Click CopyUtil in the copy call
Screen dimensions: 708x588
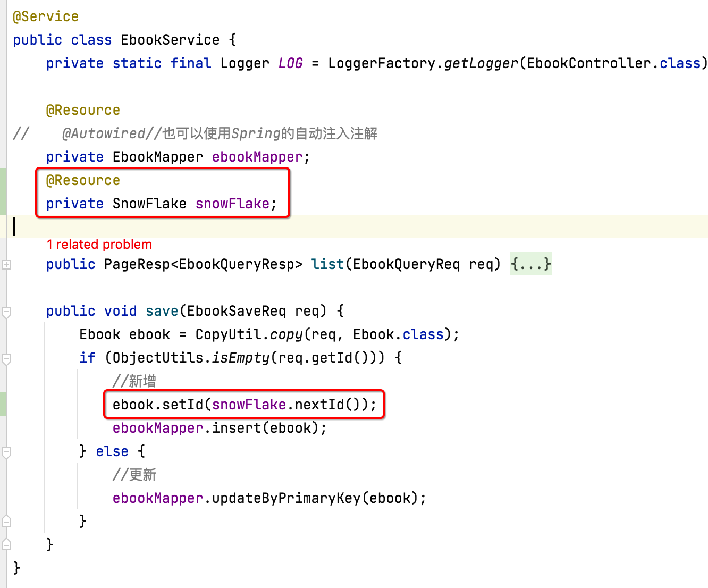click(229, 334)
